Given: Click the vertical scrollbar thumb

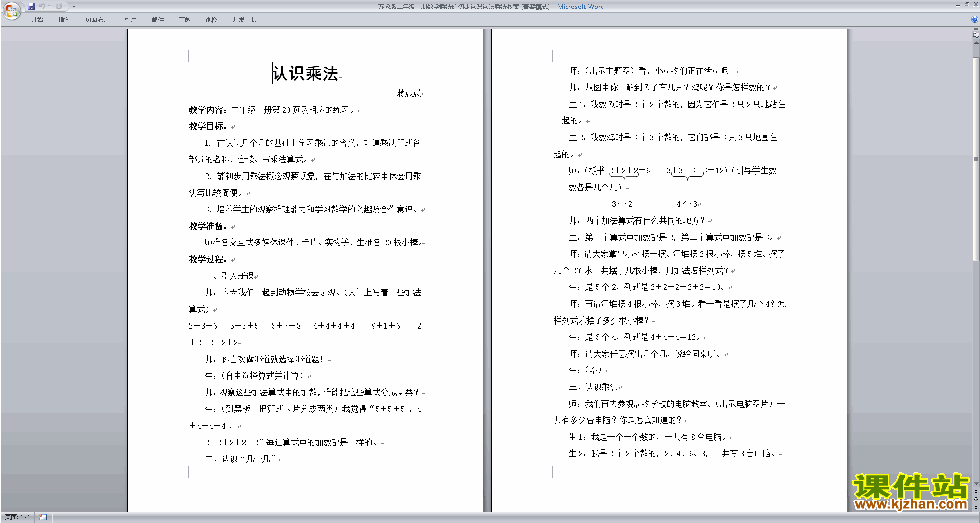Looking at the screenshot, I should click(976, 158).
